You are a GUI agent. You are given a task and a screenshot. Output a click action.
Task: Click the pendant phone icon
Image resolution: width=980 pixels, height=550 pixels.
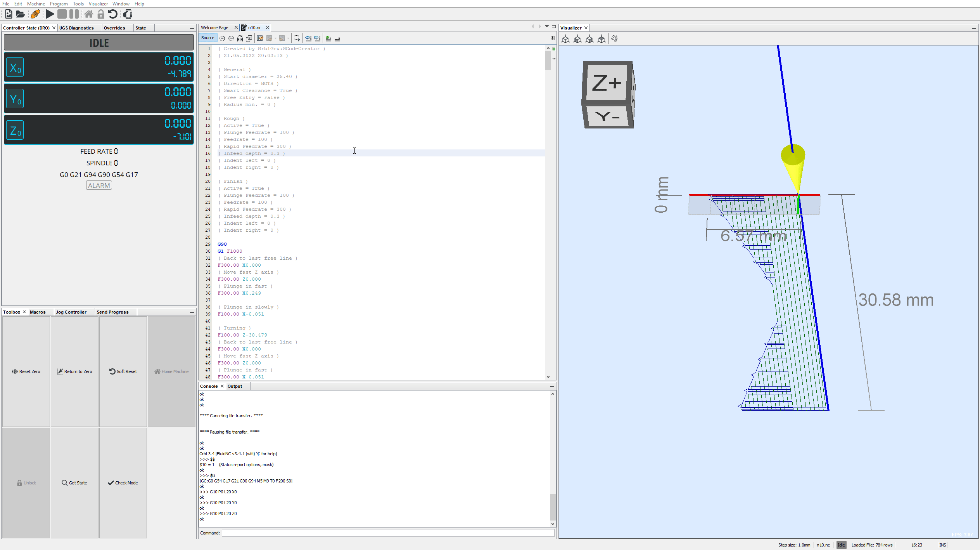click(x=128, y=14)
